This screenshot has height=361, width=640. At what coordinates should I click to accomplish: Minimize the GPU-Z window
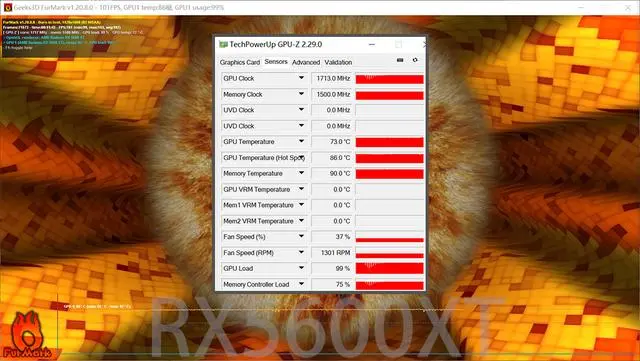point(372,45)
